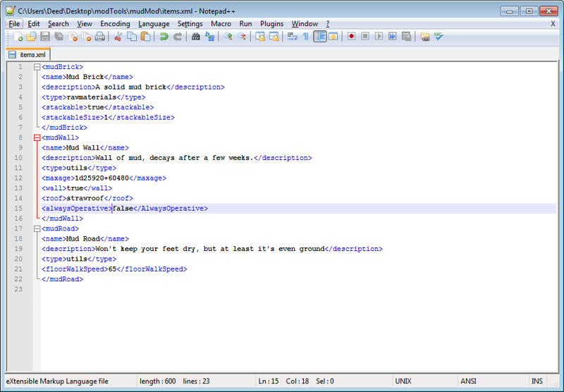The image size is (564, 392).
Task: Create a new document with the New toolbar icon
Action: pos(18,37)
